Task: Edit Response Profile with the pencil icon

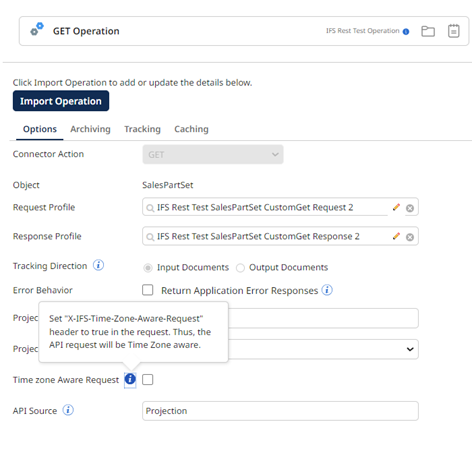Action: coord(396,236)
